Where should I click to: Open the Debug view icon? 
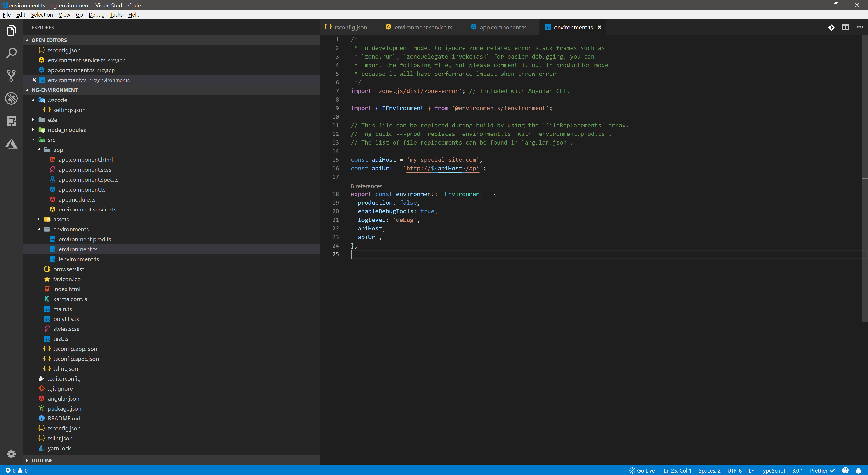click(x=11, y=98)
